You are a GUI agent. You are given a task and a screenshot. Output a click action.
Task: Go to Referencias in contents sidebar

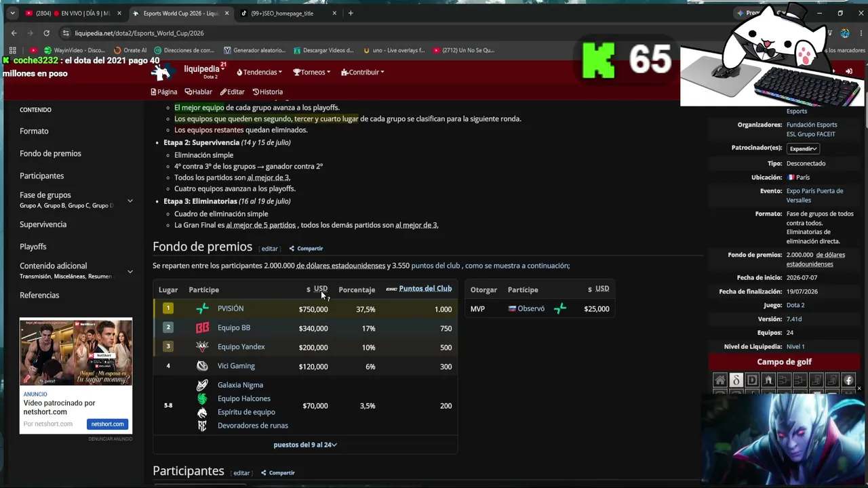pyautogui.click(x=39, y=296)
